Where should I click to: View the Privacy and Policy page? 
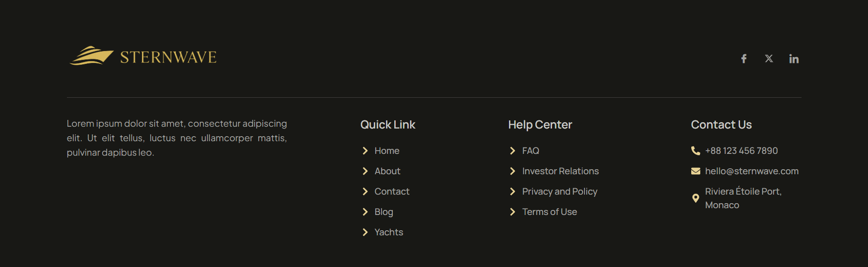560,191
